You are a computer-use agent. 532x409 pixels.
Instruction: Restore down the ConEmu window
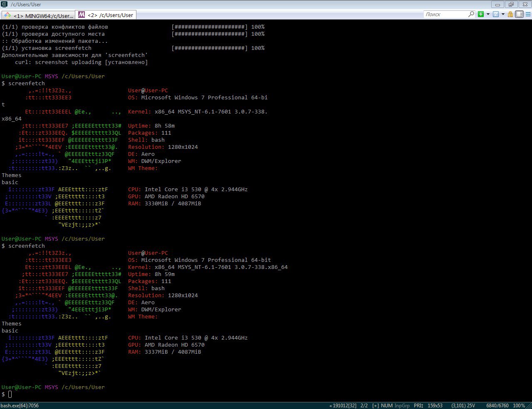pyautogui.click(x=511, y=5)
